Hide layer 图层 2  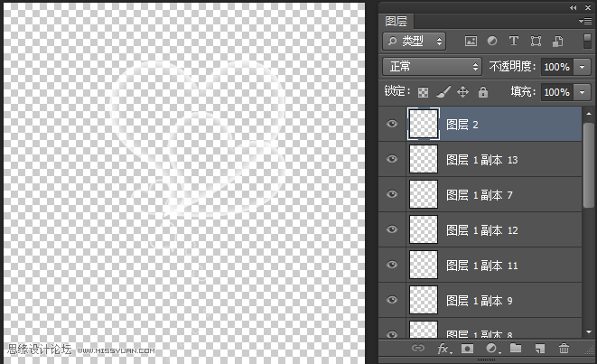[x=392, y=124]
